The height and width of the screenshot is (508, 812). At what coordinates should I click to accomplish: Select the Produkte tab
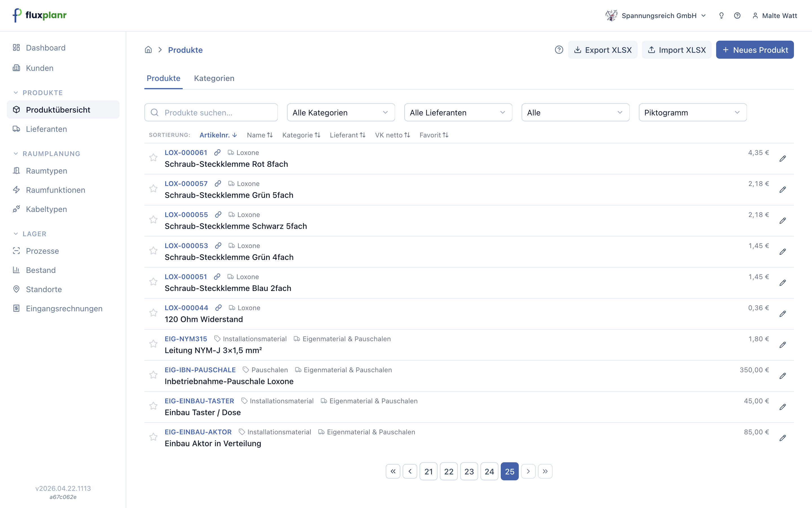click(164, 78)
